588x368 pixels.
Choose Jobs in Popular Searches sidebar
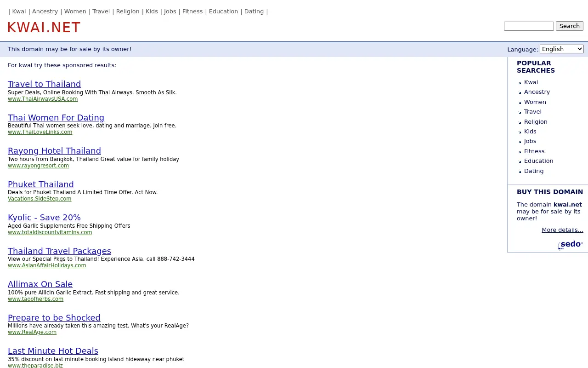pos(530,141)
